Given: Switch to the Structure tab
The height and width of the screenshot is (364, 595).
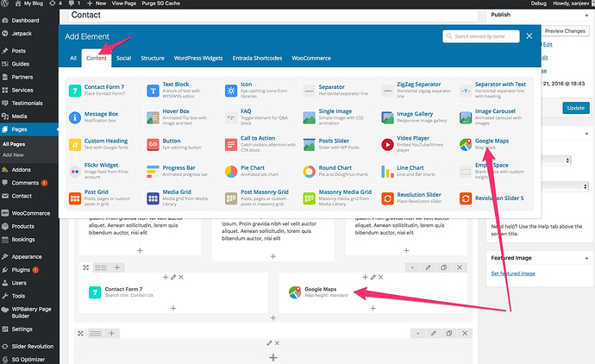Looking at the screenshot, I should click(153, 58).
